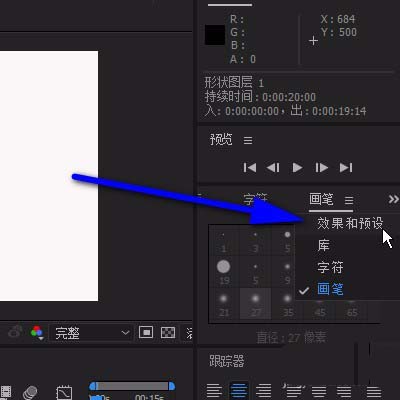Justify text with last line centered
The height and width of the screenshot is (400, 400).
319,390
